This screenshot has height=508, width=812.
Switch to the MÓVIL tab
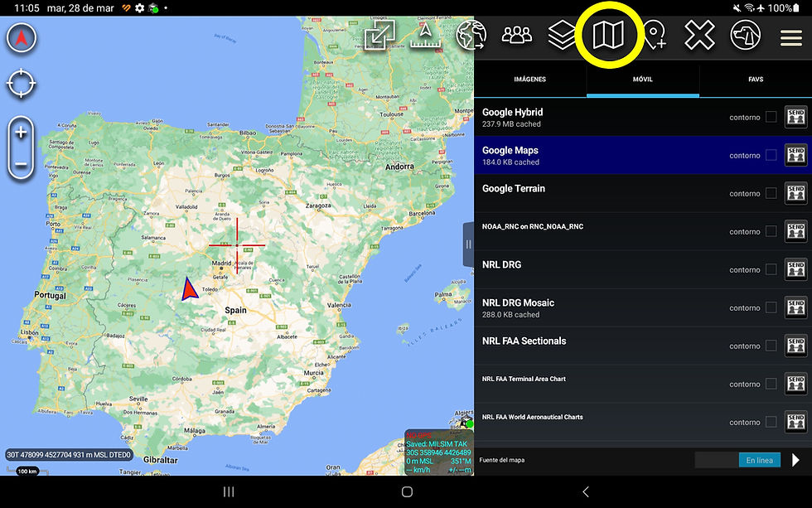tap(643, 80)
